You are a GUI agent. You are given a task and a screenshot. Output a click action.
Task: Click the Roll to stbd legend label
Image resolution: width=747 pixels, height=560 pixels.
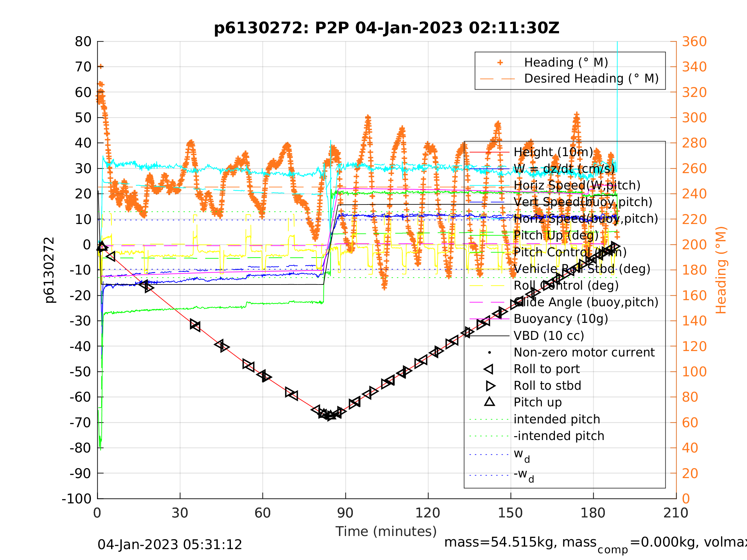[x=547, y=386]
